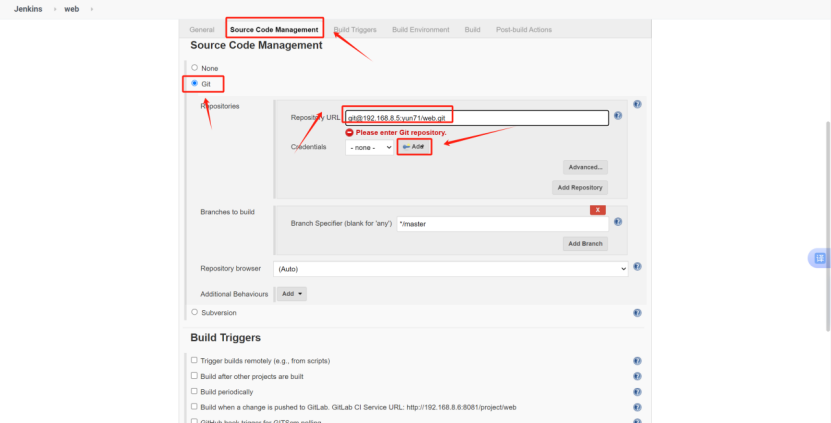
Task: Open the Build Environment tab
Action: (421, 30)
